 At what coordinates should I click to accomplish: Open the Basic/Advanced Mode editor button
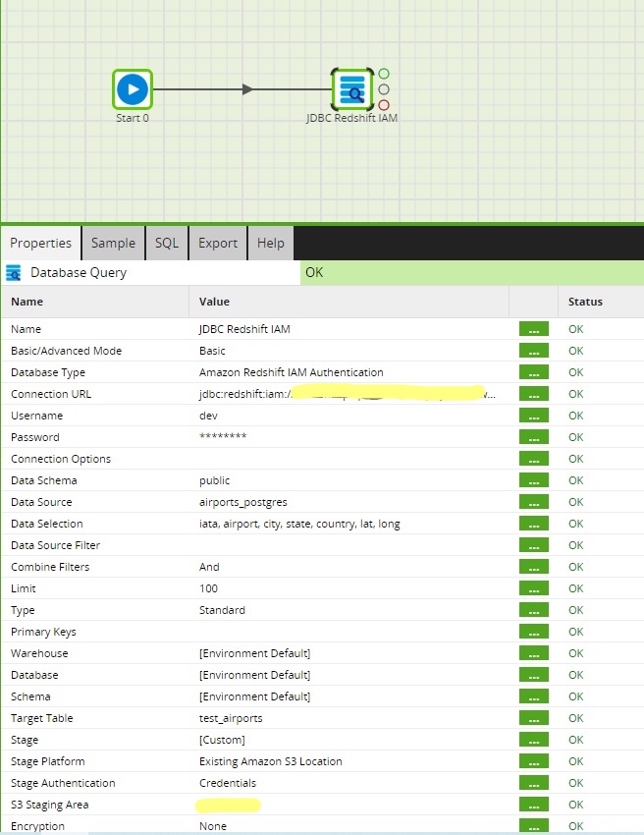point(533,352)
